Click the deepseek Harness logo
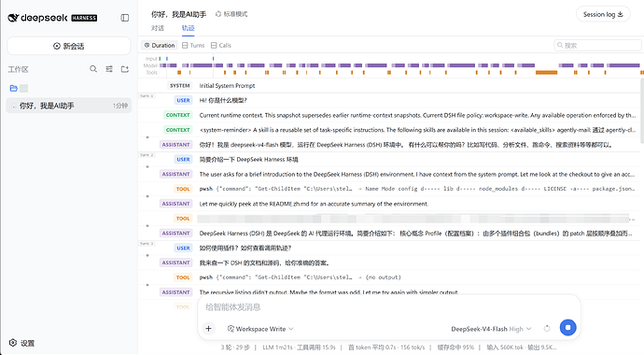 pos(52,18)
